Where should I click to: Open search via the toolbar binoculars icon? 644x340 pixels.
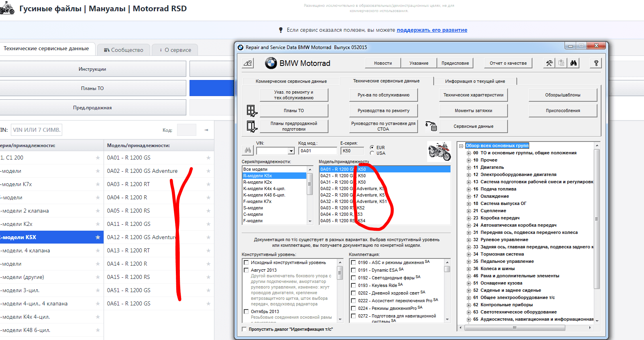(x=573, y=63)
